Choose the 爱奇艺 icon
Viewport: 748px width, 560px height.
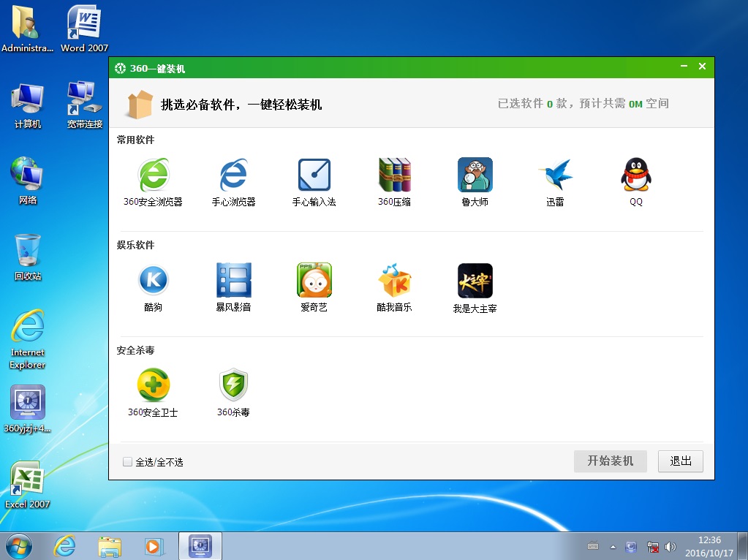point(314,281)
